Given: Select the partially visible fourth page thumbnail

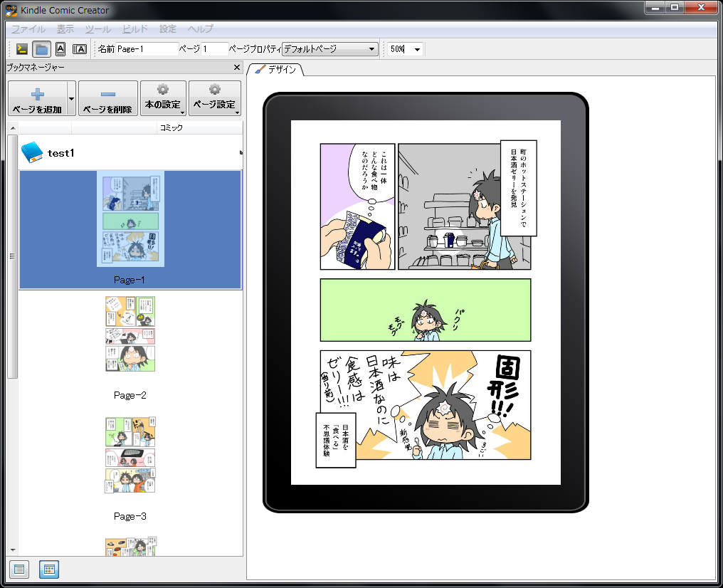Looking at the screenshot, I should [130, 547].
